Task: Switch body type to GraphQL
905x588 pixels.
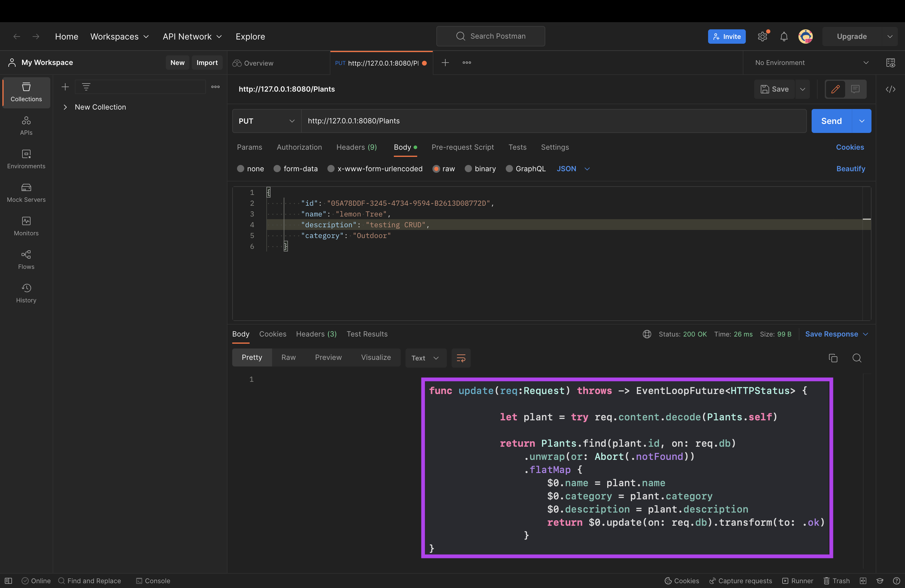Action: coord(508,169)
